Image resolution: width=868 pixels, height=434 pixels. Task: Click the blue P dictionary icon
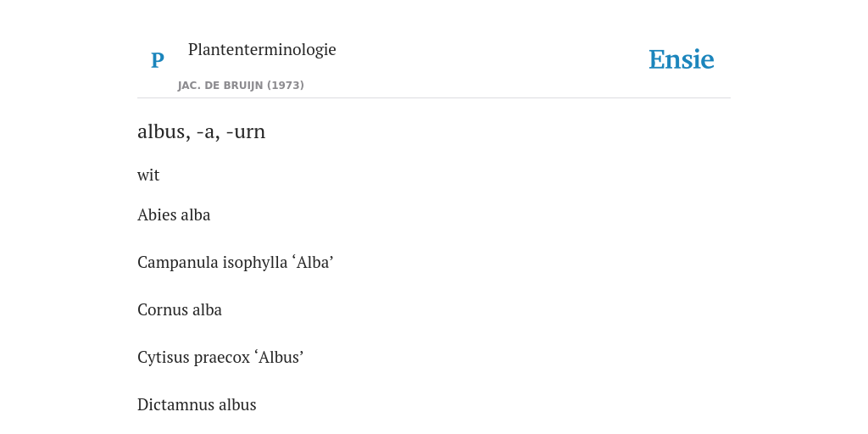157,60
